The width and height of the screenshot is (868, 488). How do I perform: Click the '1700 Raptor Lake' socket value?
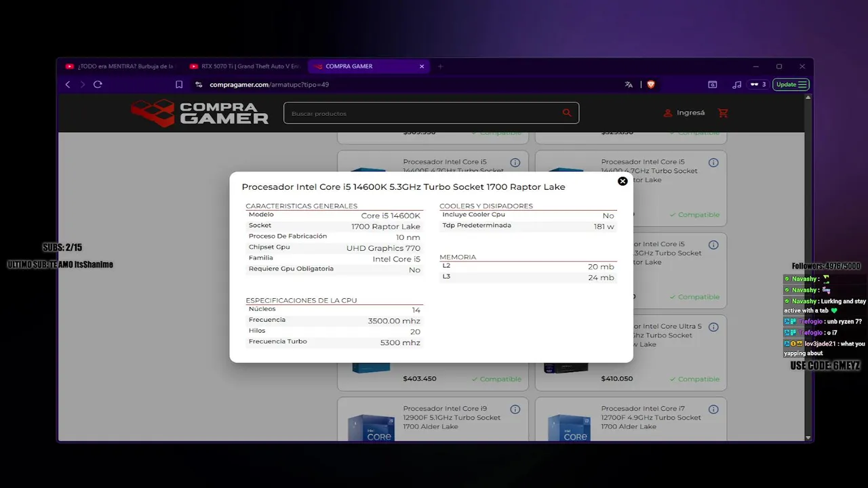pos(386,226)
